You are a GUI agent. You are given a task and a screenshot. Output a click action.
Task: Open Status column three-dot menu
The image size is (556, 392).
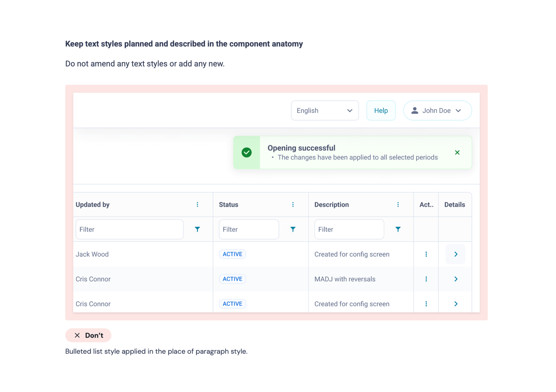(x=293, y=205)
